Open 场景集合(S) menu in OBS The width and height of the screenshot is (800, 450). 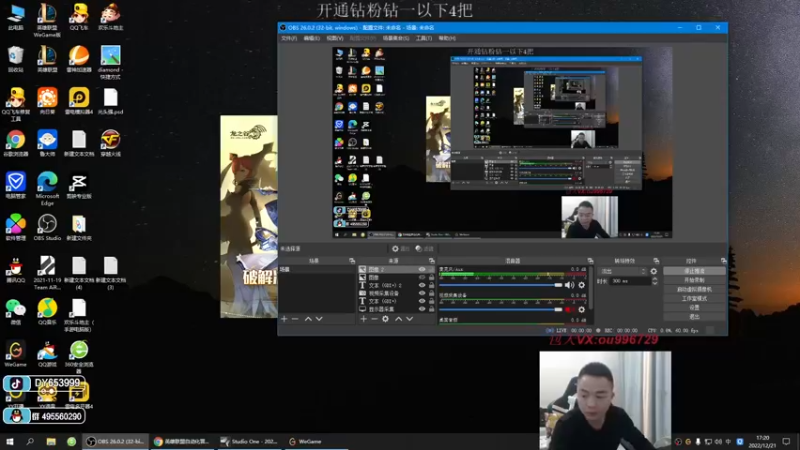click(395, 38)
